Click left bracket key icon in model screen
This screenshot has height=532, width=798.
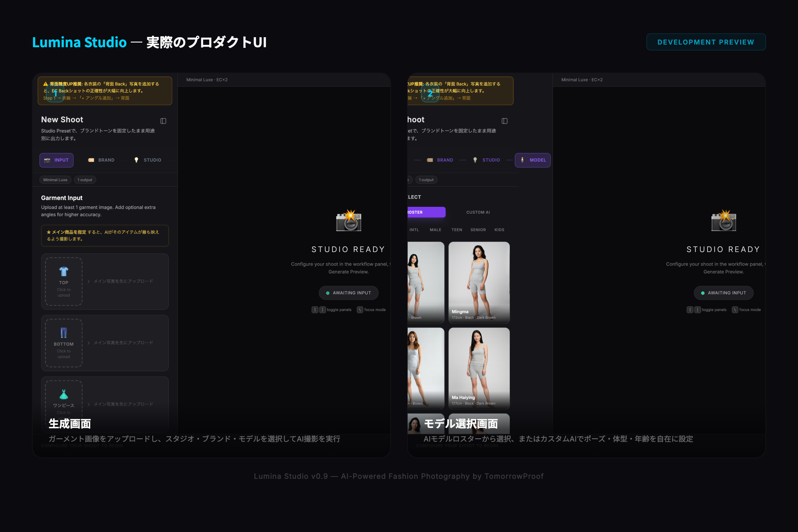click(x=690, y=310)
